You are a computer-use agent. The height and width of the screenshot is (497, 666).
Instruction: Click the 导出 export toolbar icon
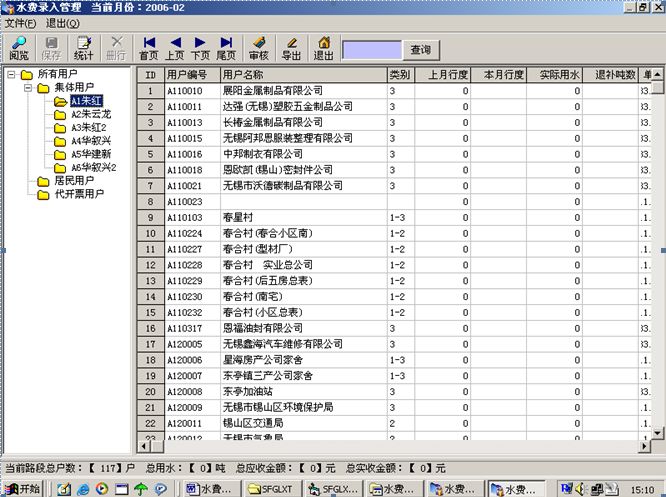click(291, 48)
